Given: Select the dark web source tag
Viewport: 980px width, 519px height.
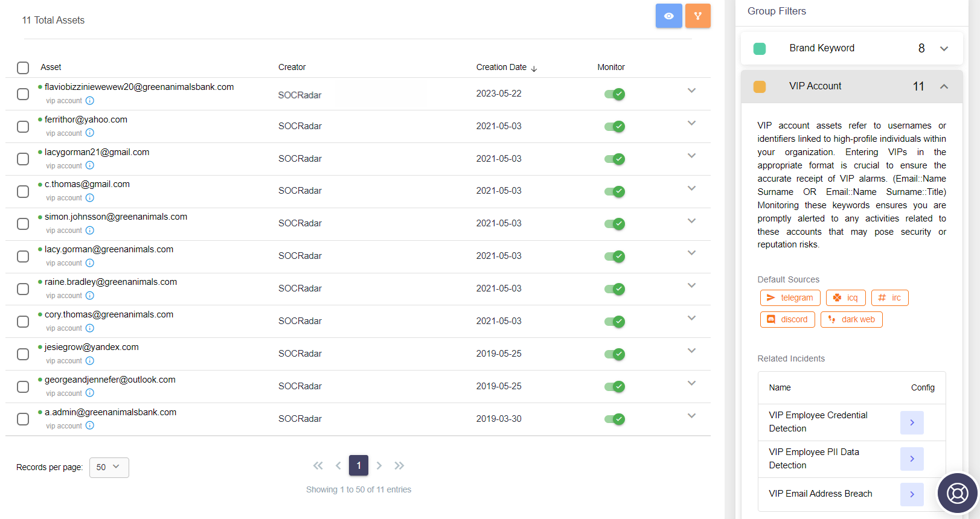Looking at the screenshot, I should pos(851,319).
